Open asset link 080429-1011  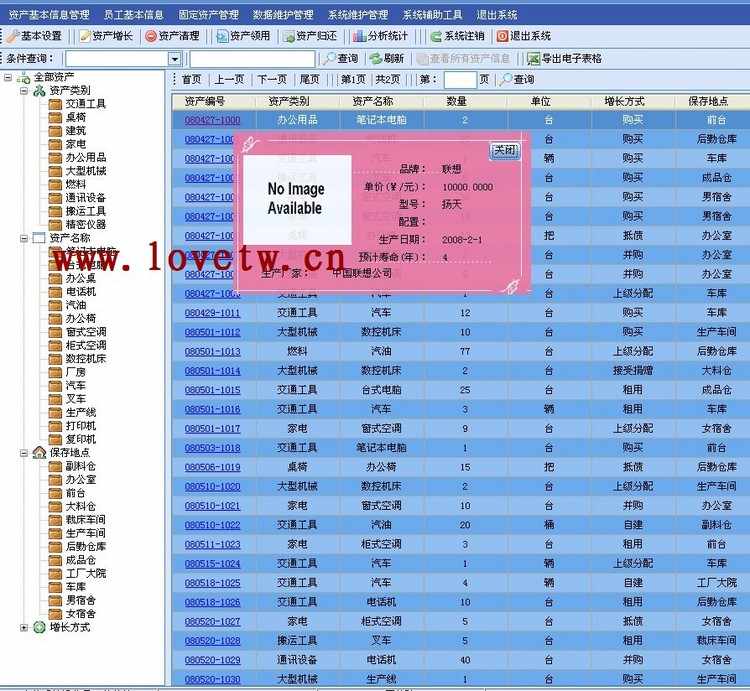click(x=212, y=313)
